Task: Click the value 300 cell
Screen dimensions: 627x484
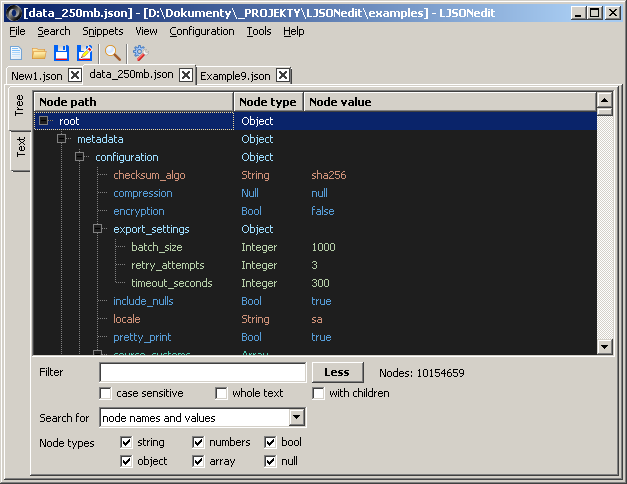Action: [320, 283]
